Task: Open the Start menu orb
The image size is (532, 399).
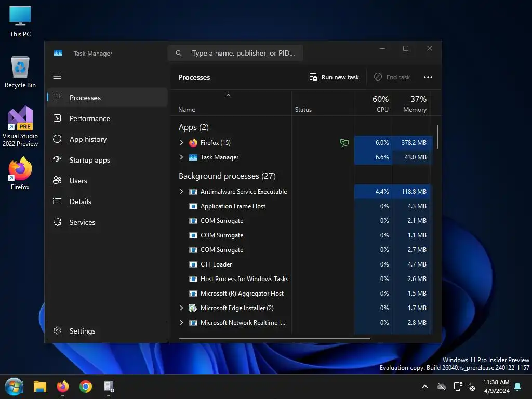Action: pyautogui.click(x=14, y=387)
